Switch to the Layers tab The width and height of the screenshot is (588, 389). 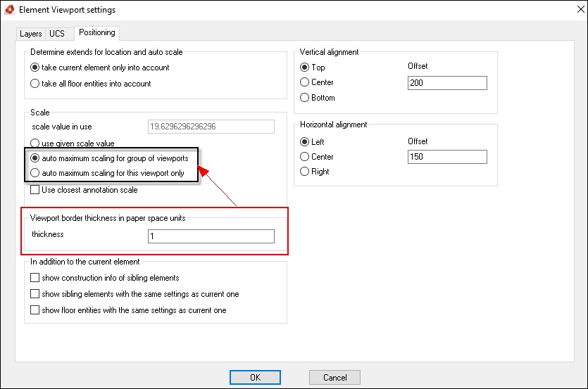pyautogui.click(x=30, y=33)
